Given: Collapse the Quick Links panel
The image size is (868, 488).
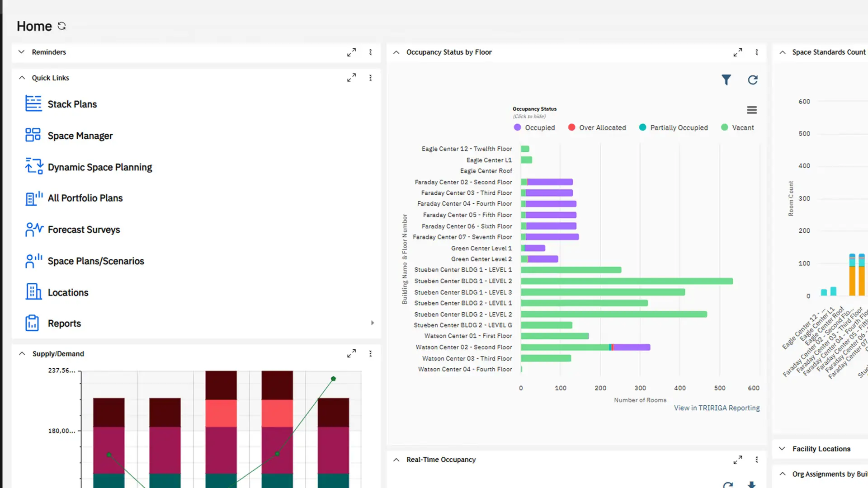Looking at the screenshot, I should tap(21, 78).
